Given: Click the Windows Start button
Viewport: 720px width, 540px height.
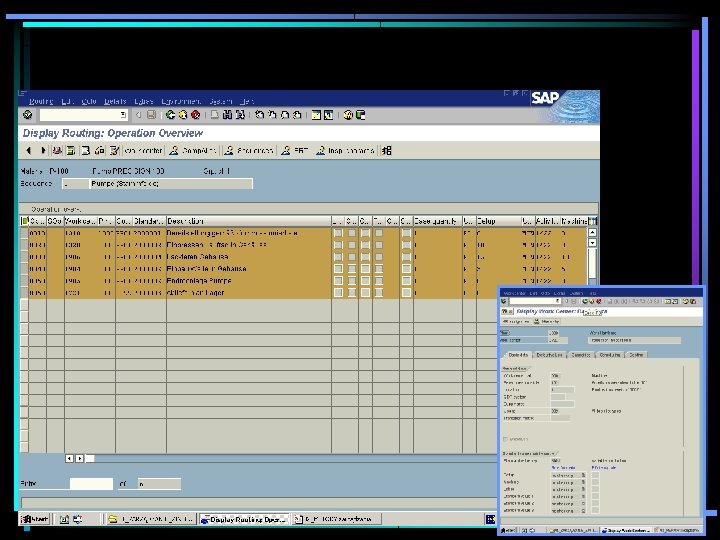Looking at the screenshot, I should pyautogui.click(x=35, y=519).
